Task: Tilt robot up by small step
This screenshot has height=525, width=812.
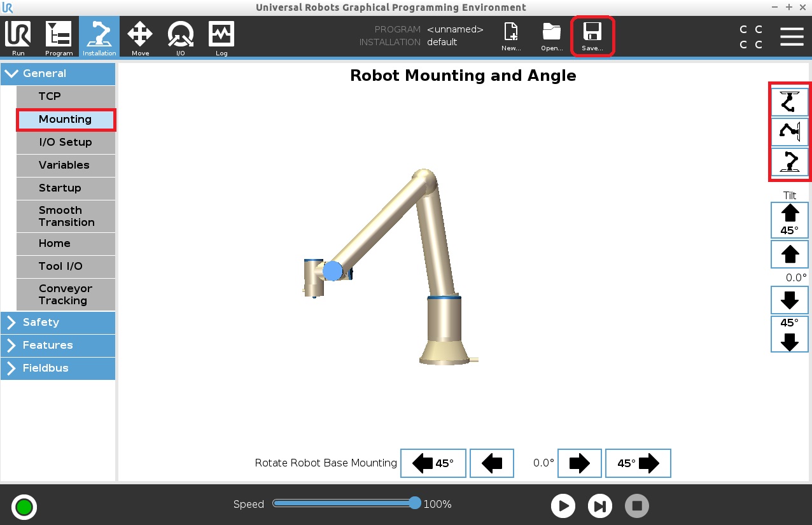Action: point(790,255)
